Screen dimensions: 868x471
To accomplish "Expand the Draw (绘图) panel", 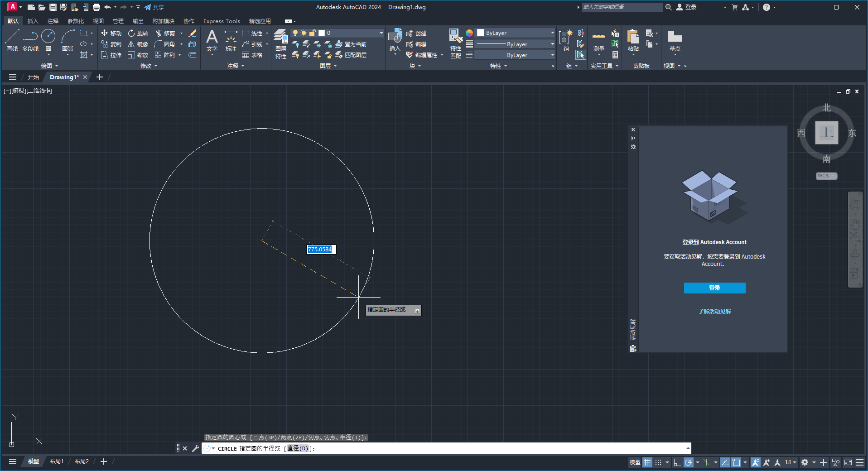I will click(49, 66).
